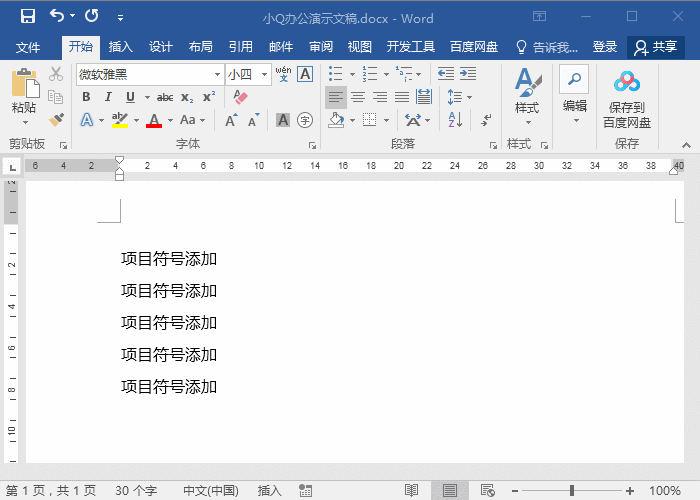This screenshot has height=500, width=700.
Task: Open the Customize Quick Access Toolbar dropdown
Action: [x=120, y=18]
